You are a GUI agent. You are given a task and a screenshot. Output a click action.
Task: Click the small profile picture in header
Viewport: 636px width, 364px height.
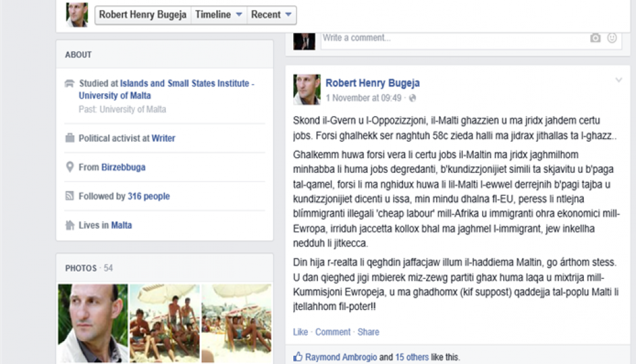tap(77, 15)
